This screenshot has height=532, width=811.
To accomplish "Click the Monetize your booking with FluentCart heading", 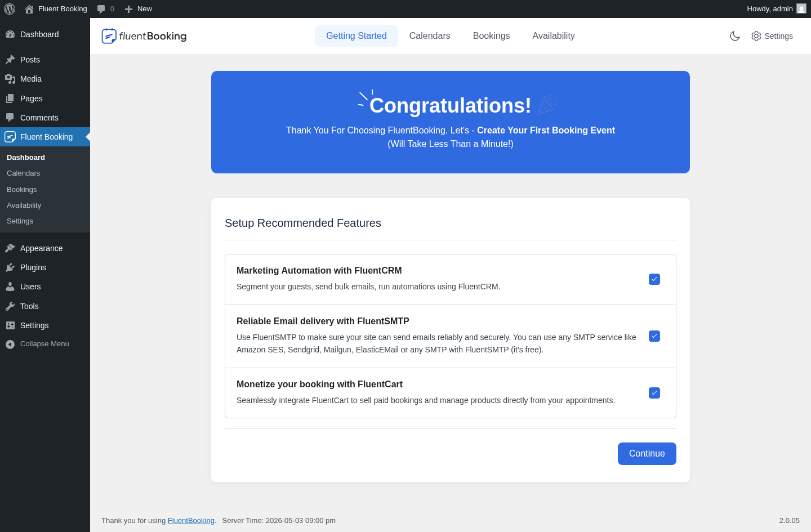I will coord(319,385).
